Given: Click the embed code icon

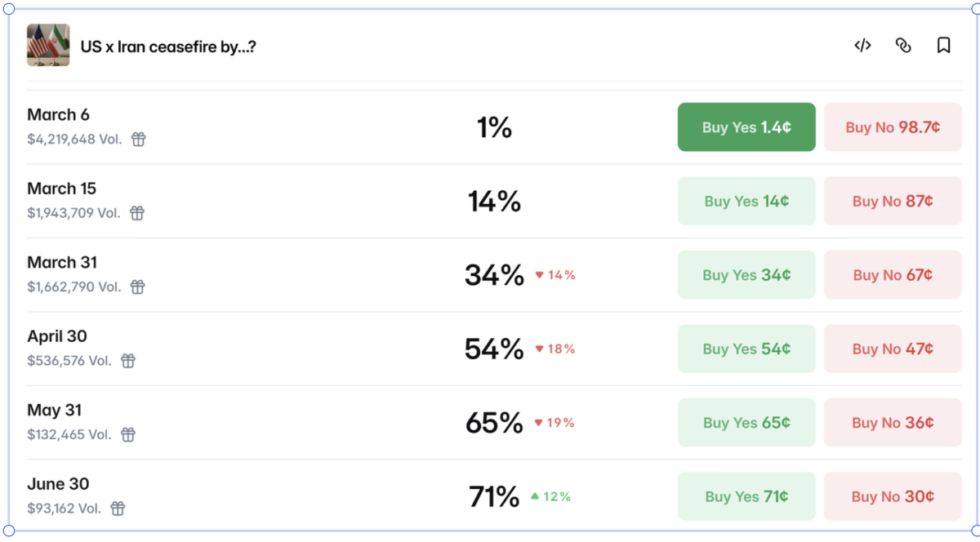Looking at the screenshot, I should 862,46.
